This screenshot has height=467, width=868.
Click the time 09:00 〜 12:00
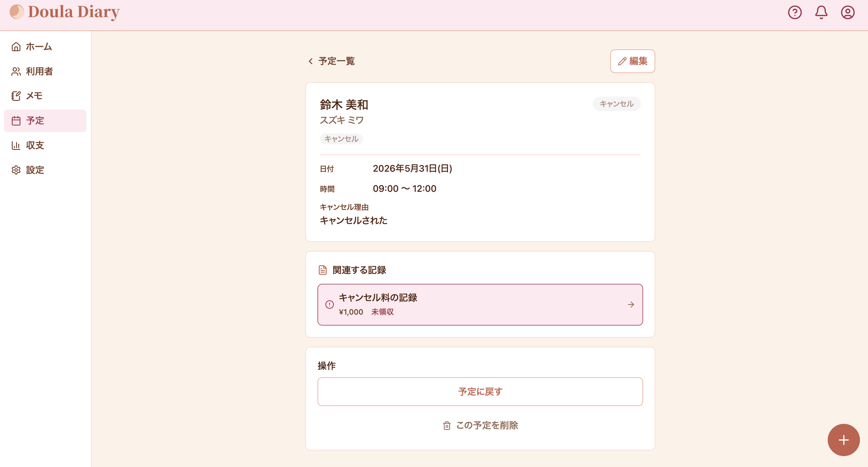(404, 189)
